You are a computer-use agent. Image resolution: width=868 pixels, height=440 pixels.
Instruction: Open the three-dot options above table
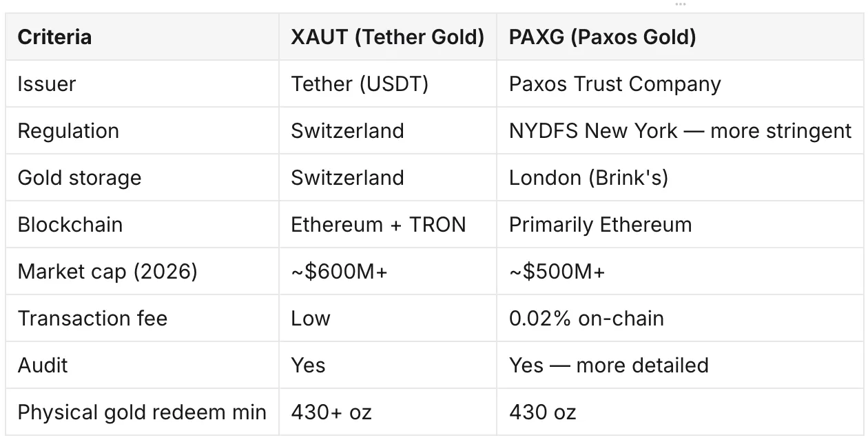coord(681,4)
